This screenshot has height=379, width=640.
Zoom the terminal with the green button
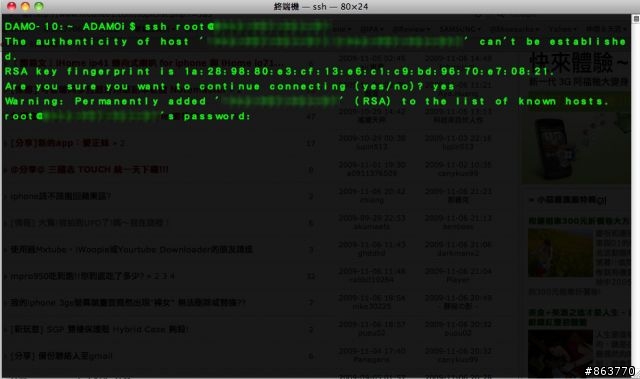click(x=39, y=6)
